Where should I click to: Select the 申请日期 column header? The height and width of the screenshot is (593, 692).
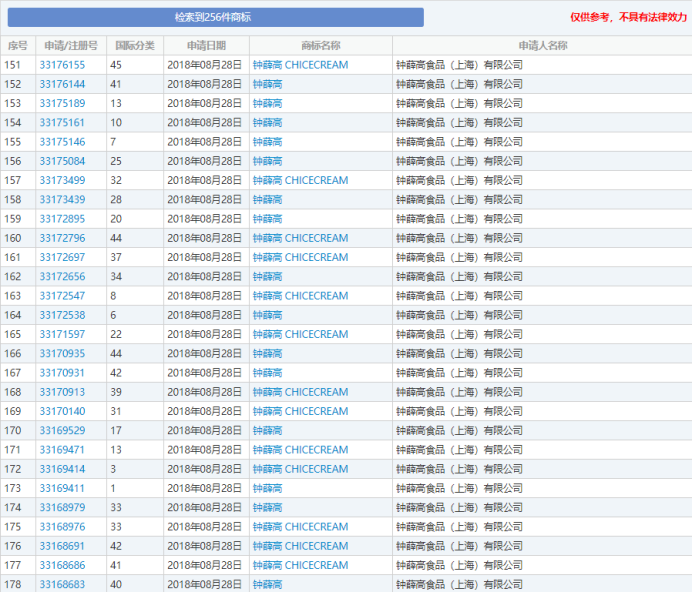(x=207, y=45)
